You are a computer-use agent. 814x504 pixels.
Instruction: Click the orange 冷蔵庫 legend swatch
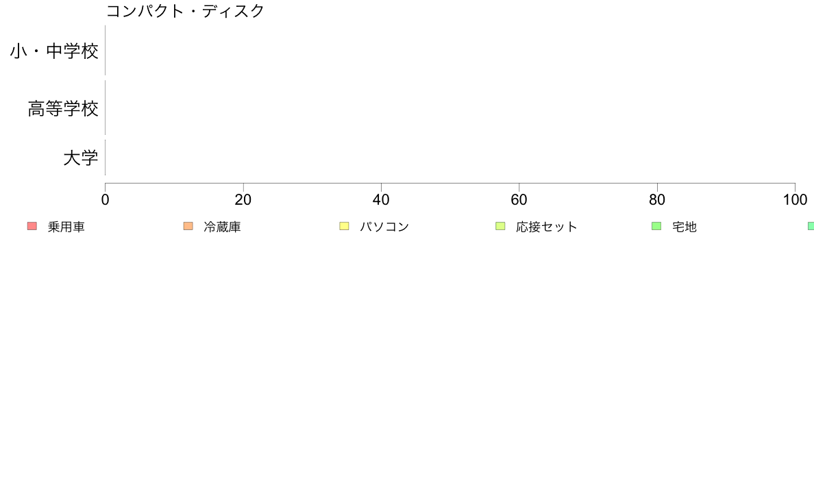(188, 226)
